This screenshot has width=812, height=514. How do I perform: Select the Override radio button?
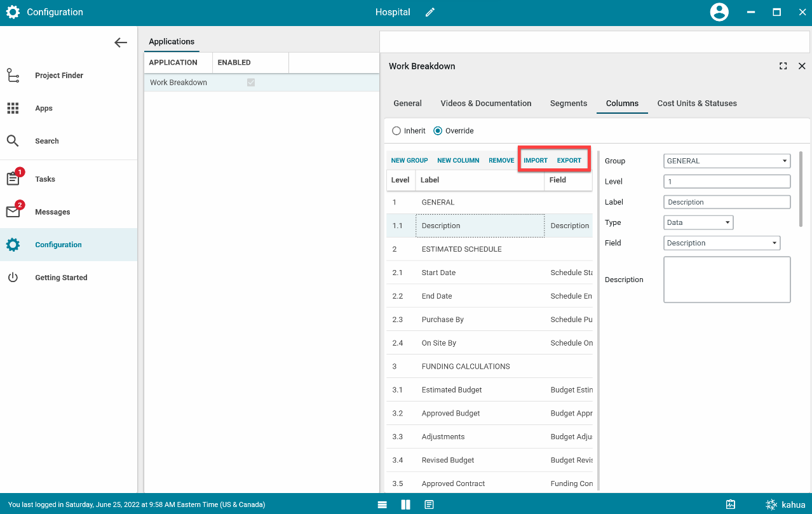click(438, 131)
